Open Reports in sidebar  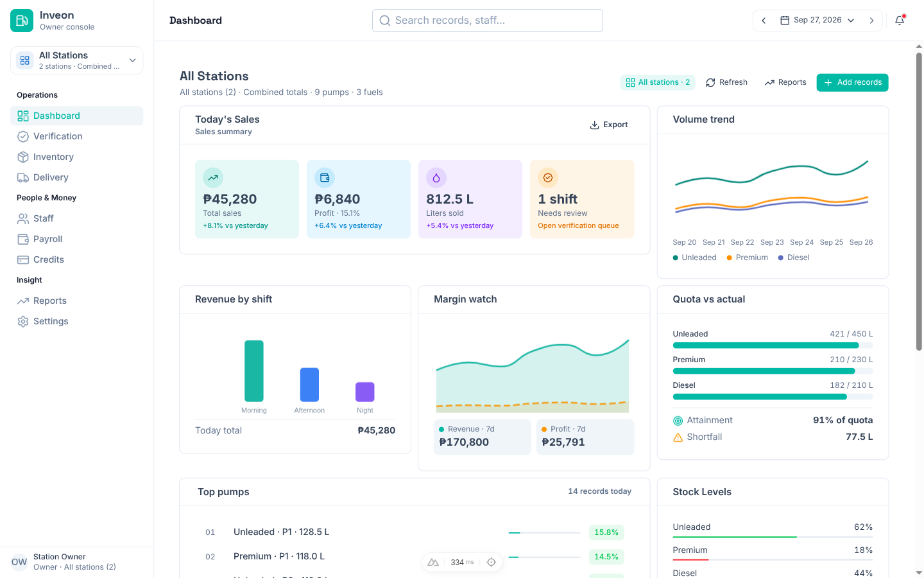click(x=77, y=301)
